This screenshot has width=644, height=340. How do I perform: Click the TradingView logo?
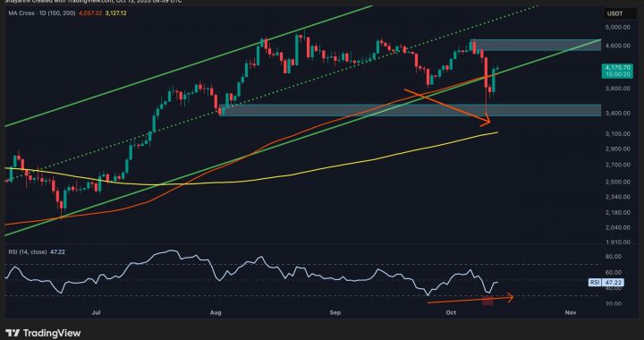44,333
